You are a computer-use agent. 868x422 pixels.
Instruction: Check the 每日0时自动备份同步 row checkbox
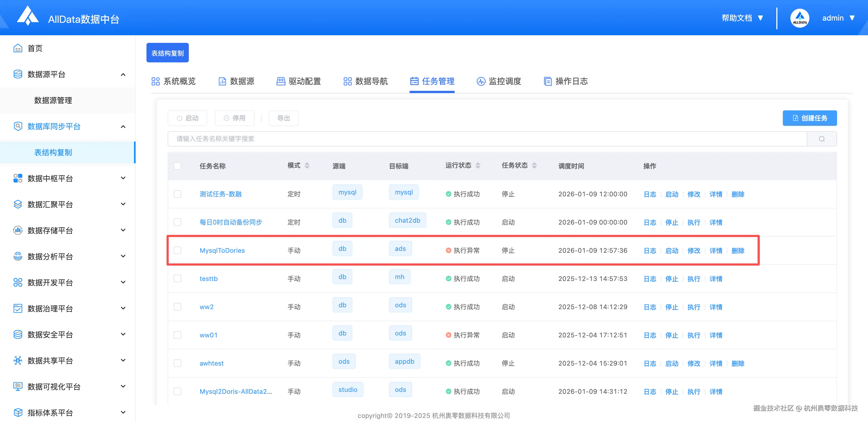(x=177, y=222)
